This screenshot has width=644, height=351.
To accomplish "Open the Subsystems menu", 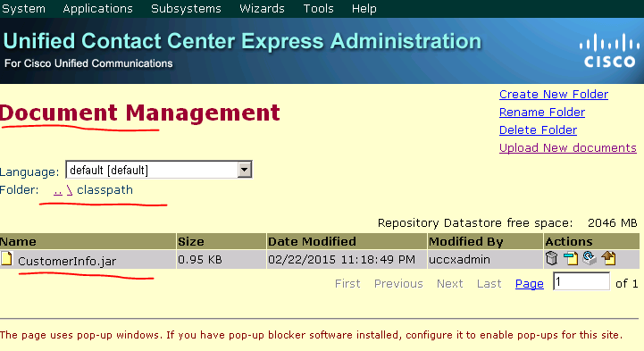I will (186, 9).
